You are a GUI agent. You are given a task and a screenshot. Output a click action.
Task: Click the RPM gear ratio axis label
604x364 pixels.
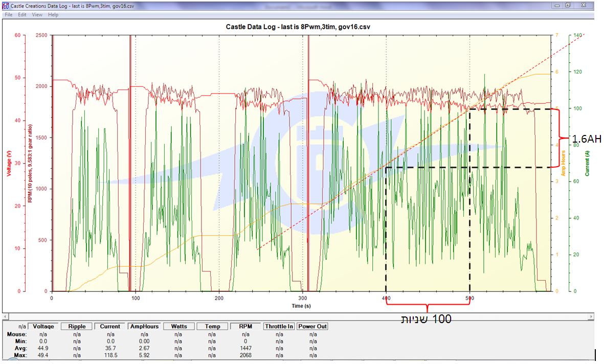pyautogui.click(x=30, y=163)
